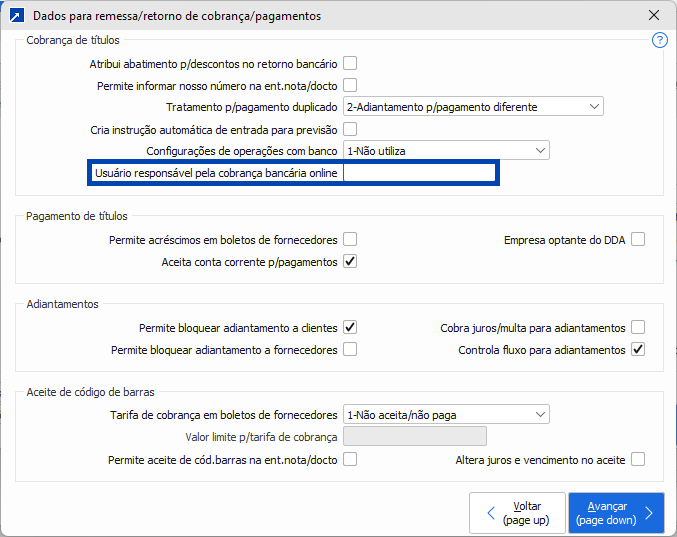Close the Dados para remessa dialog

[x=653, y=15]
